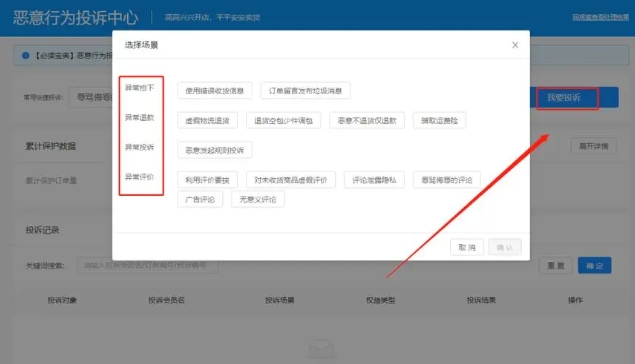Pick the 退货空包少件调包 option
This screenshot has height=364, width=635.
(x=283, y=120)
